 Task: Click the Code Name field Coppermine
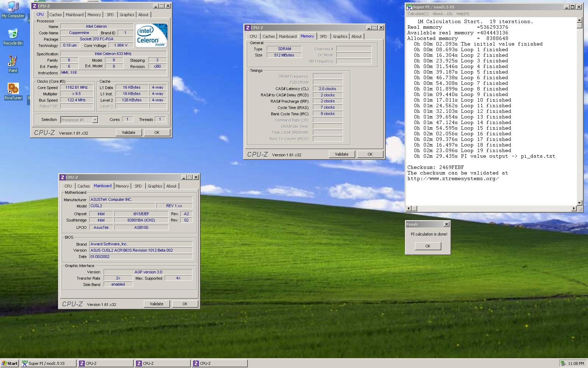pyautogui.click(x=79, y=33)
